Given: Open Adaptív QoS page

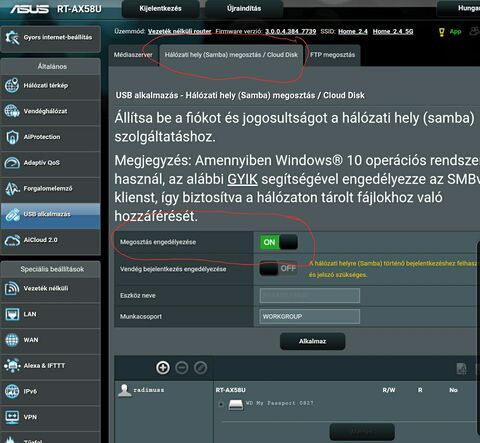Looking at the screenshot, I should [x=50, y=163].
